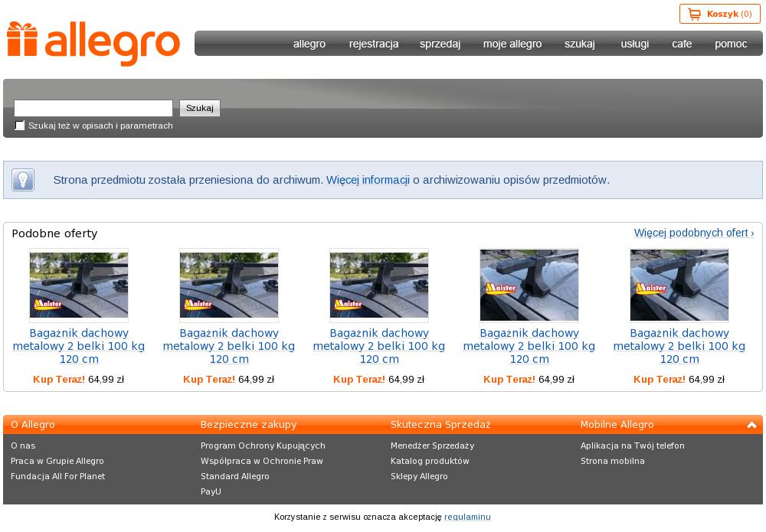Image resolution: width=766 pixels, height=532 pixels.
Task: Open 'Standard Allegro' footer link
Action: (x=235, y=476)
